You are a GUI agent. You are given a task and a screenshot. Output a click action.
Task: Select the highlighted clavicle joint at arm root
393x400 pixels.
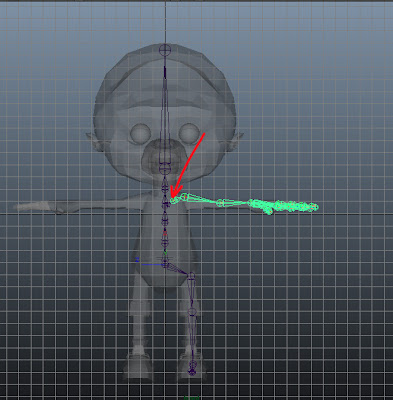173,200
